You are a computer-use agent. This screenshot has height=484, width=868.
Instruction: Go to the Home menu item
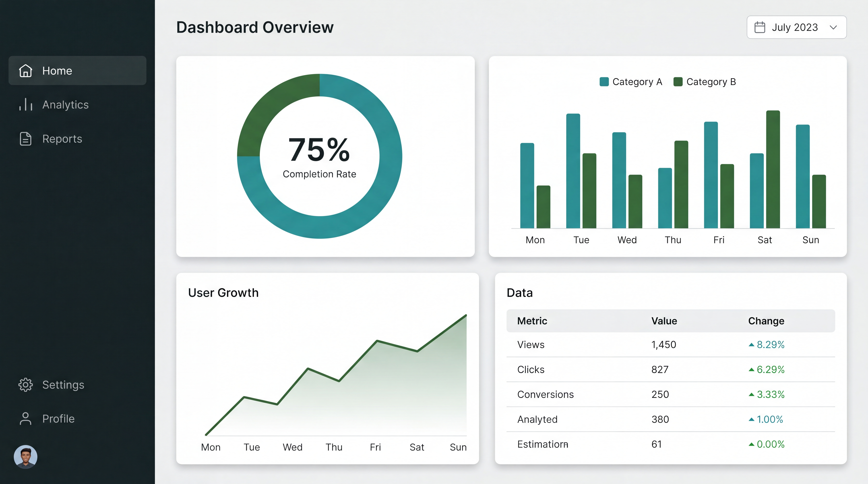click(x=77, y=71)
